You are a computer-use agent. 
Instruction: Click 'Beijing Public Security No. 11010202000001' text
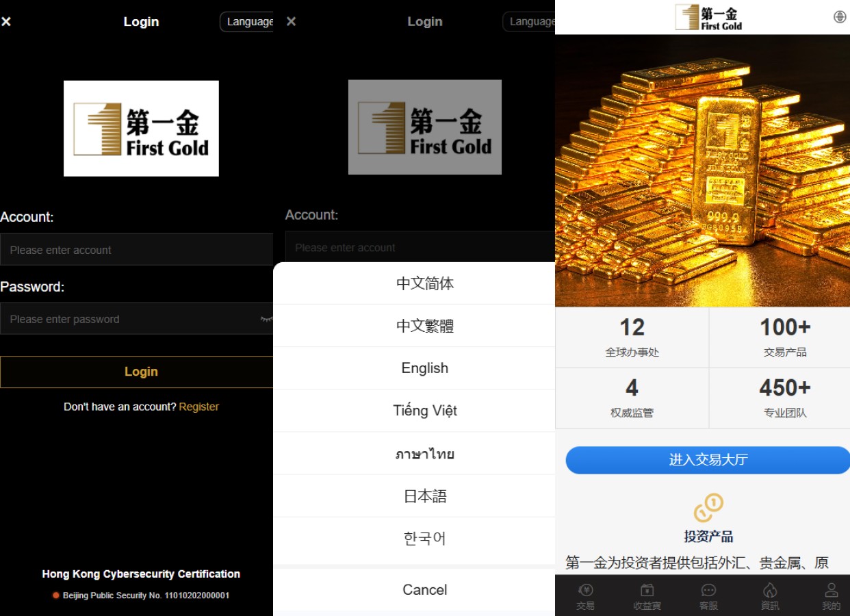pyautogui.click(x=146, y=595)
